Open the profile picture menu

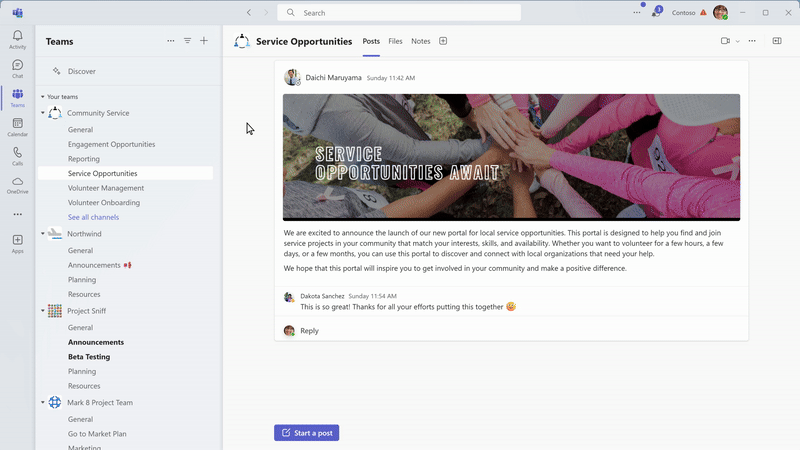[x=720, y=12]
